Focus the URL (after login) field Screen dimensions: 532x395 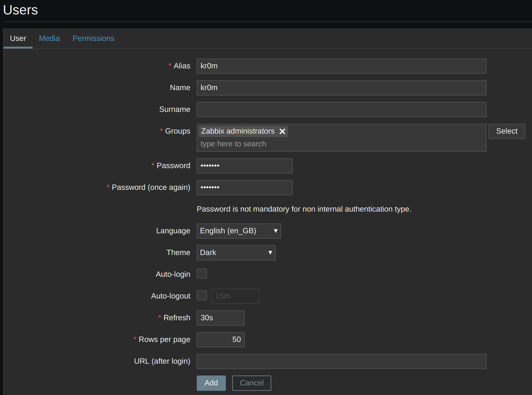click(341, 361)
